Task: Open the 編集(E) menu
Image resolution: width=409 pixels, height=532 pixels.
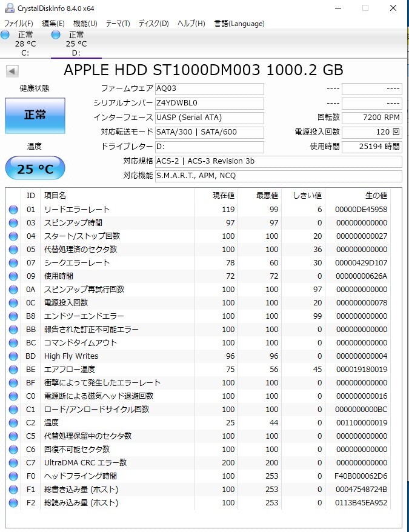Action: click(x=53, y=24)
